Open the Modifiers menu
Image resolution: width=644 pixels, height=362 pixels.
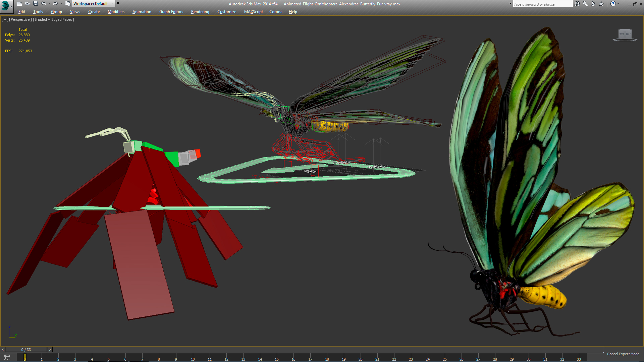[116, 12]
